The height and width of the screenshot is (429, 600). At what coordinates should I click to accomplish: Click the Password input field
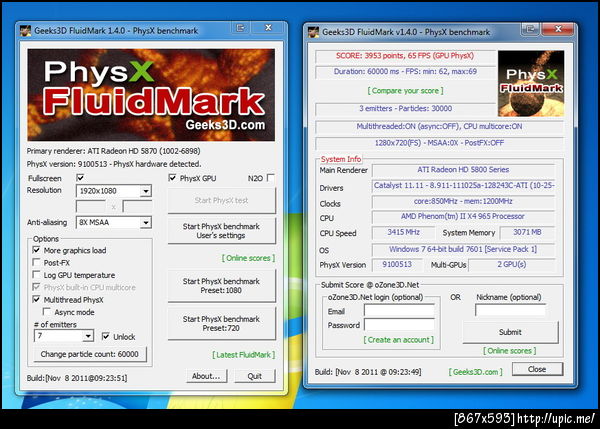[399, 325]
